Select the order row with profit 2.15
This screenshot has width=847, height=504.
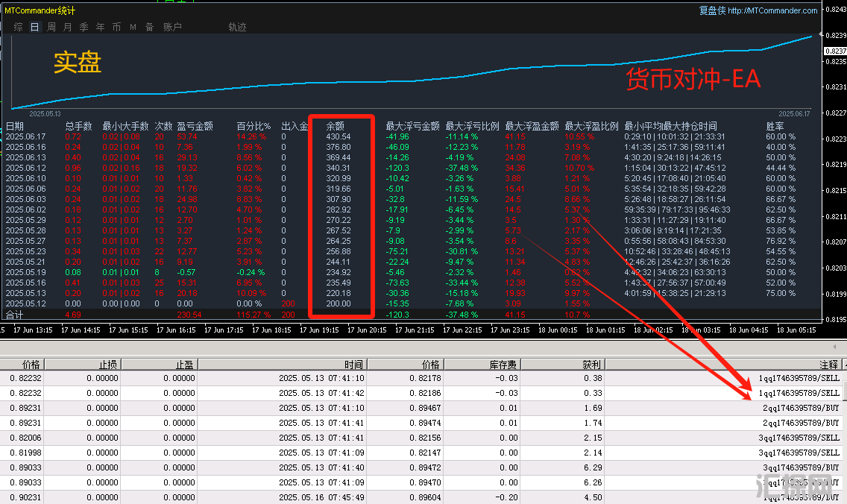coord(421,438)
